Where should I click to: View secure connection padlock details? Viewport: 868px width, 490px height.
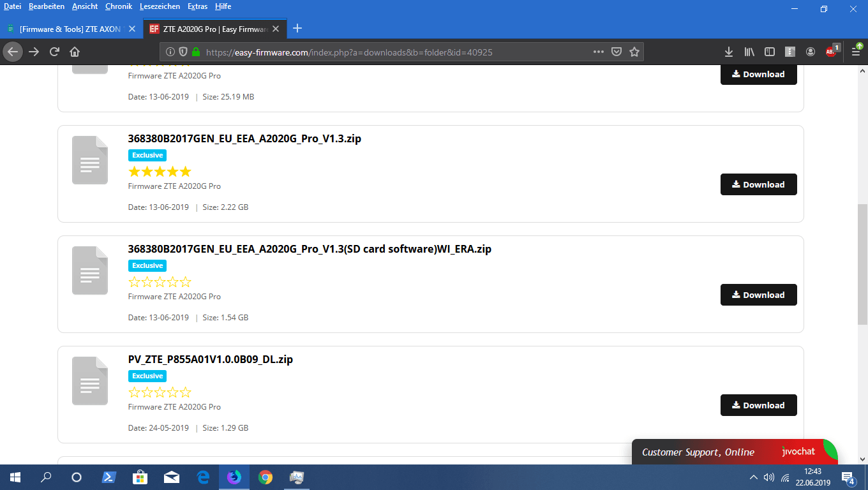[x=196, y=52]
